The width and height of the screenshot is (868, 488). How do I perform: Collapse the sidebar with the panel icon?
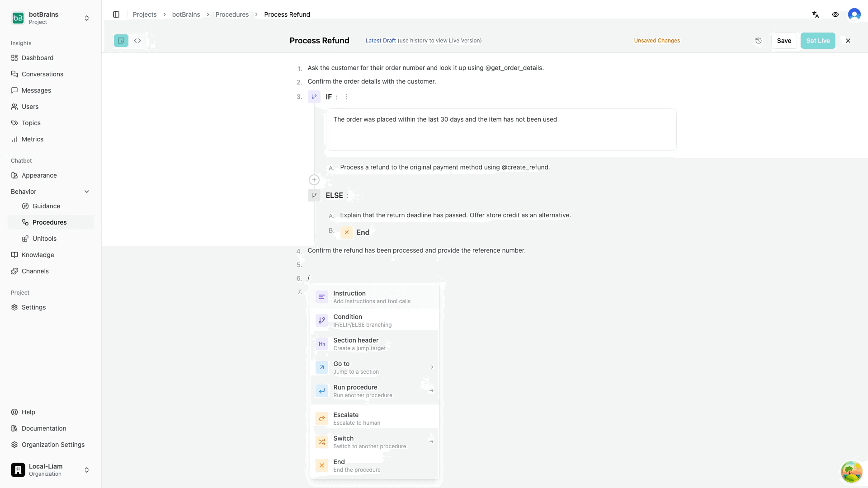(116, 14)
